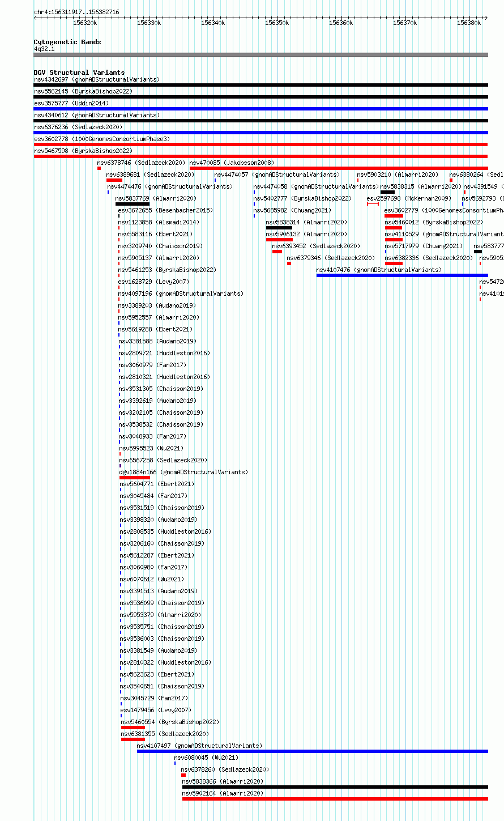504x821 pixels.
Task: Select label nsv4474476 (gnomADStructuralVariants)
Action: (x=170, y=186)
